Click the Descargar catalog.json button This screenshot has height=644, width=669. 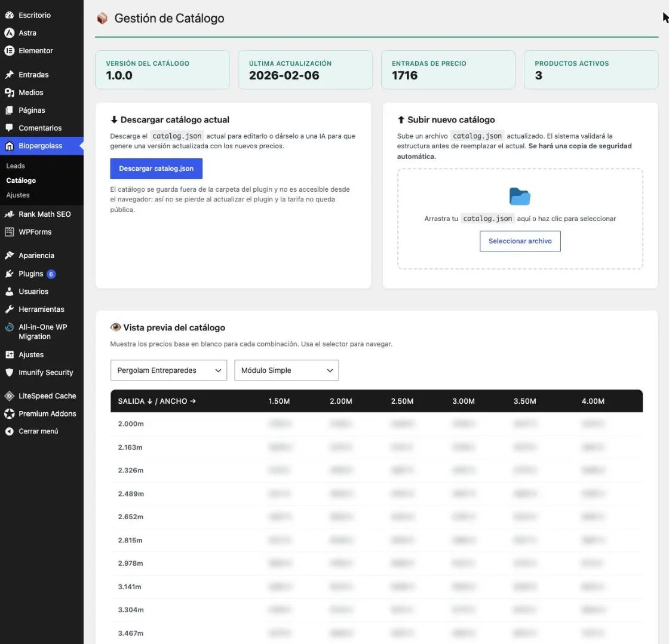point(156,168)
